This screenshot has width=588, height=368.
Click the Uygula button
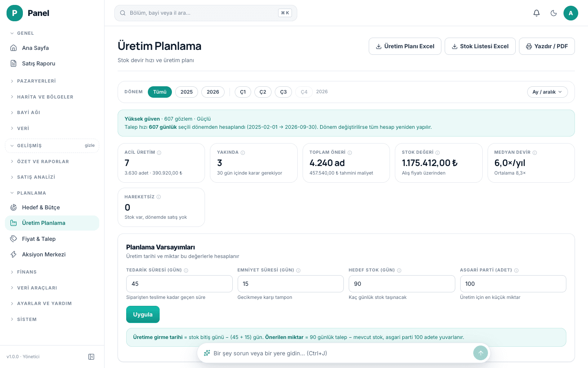143,314
